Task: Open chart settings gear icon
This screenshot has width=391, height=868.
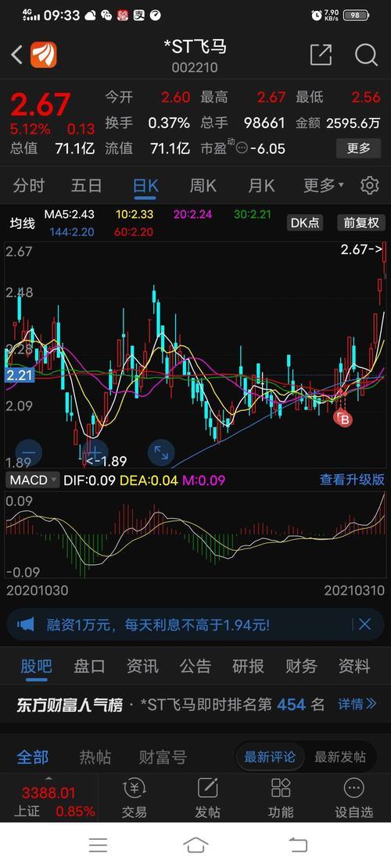Action: [369, 185]
